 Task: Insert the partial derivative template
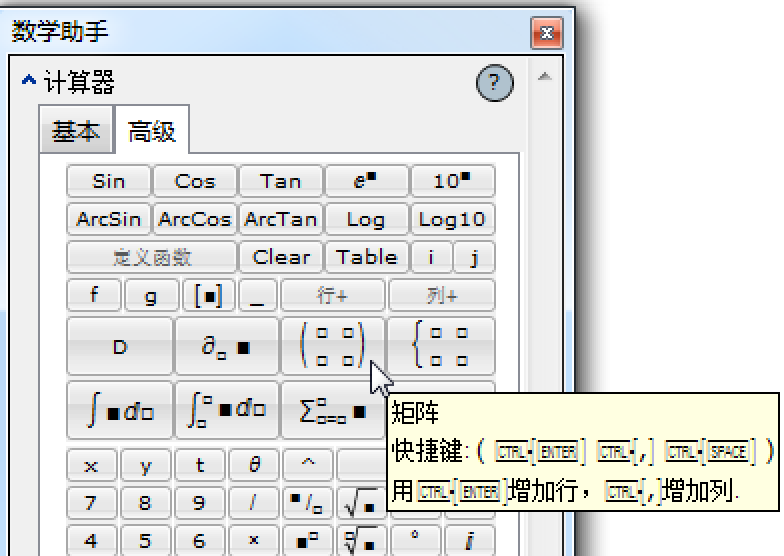pyautogui.click(x=226, y=346)
